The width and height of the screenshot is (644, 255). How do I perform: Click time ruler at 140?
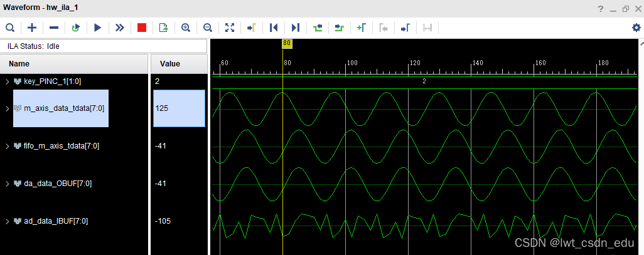(x=478, y=63)
